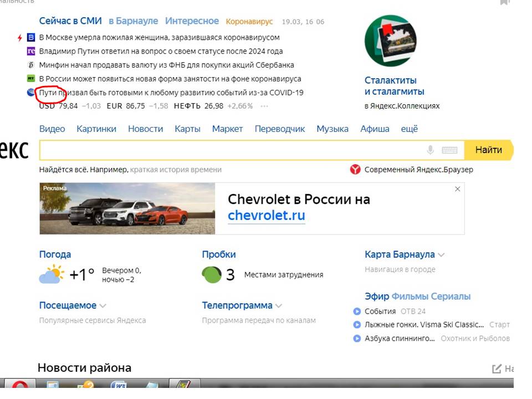Play the Лыжные гонки Visma Ski Classic stream
Screen dimensions: 532x399
click(x=357, y=325)
